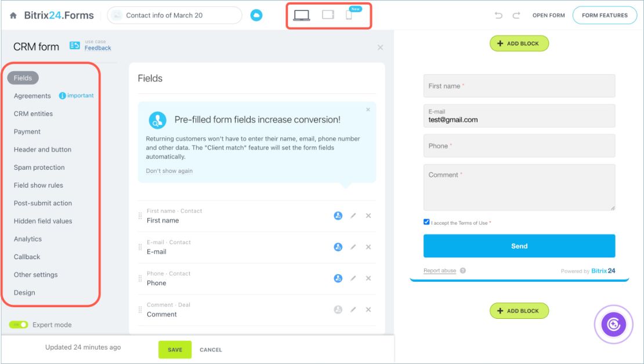644x364 pixels.
Task: Remove the First name field
Action: (x=368, y=216)
